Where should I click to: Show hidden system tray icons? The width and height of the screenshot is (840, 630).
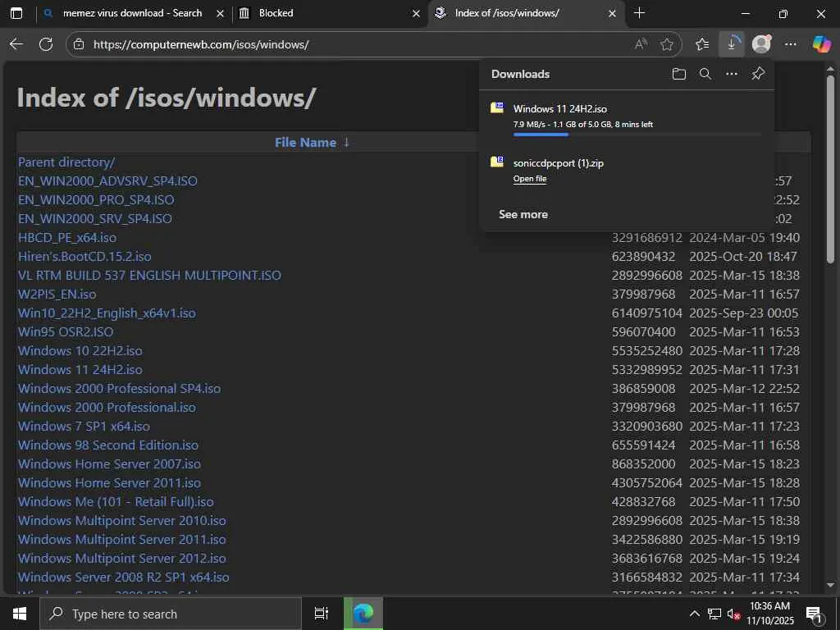pyautogui.click(x=695, y=614)
